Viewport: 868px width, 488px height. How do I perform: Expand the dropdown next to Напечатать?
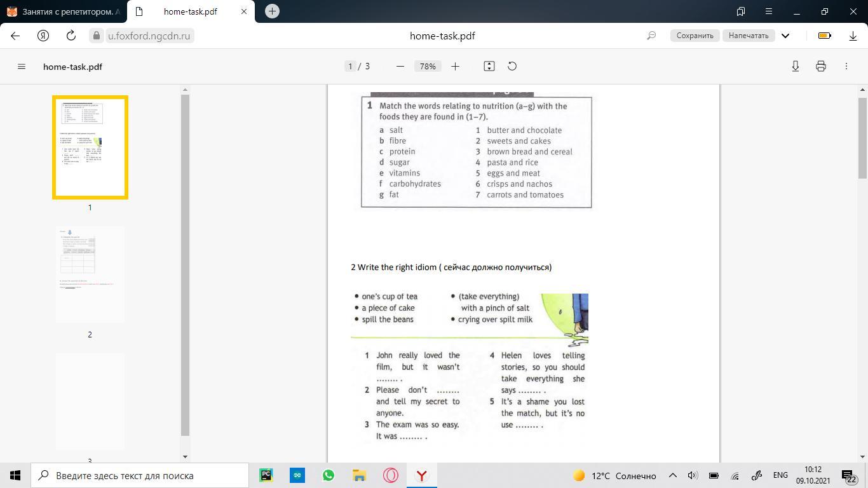point(785,36)
